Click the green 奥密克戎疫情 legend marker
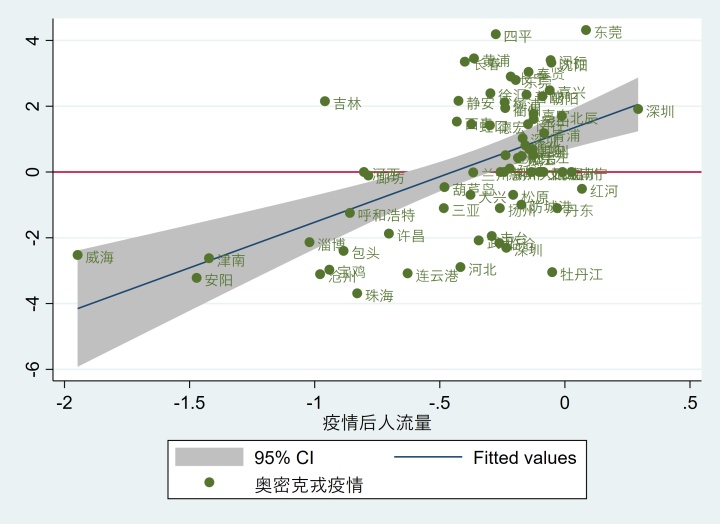Image resolution: width=720 pixels, height=524 pixels. (209, 482)
